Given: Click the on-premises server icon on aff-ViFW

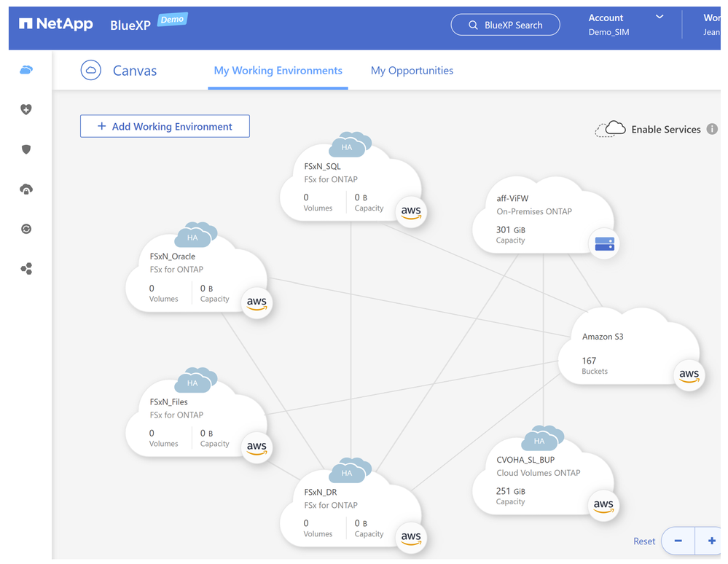Looking at the screenshot, I should point(604,244).
